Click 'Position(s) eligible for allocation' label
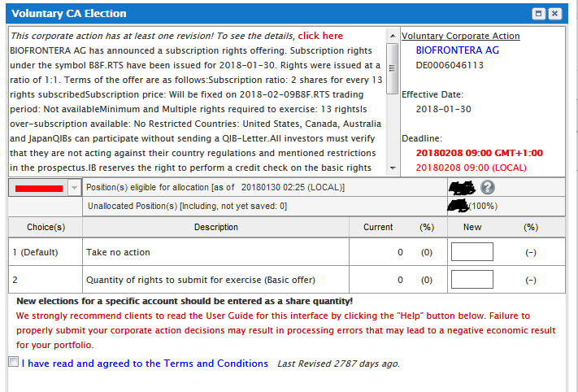 215,187
